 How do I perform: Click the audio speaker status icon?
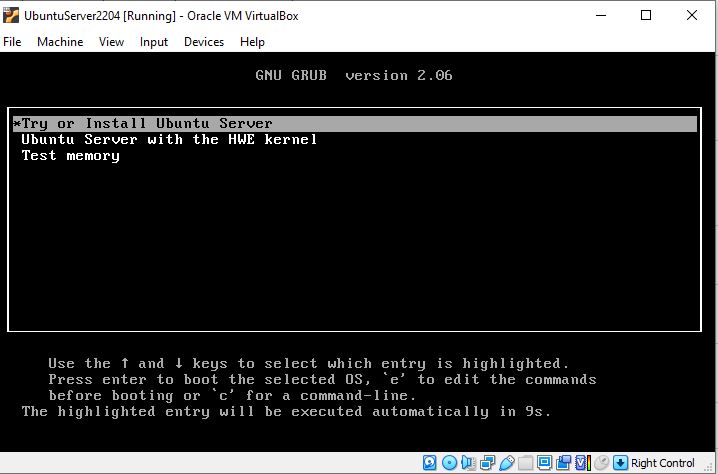468,463
